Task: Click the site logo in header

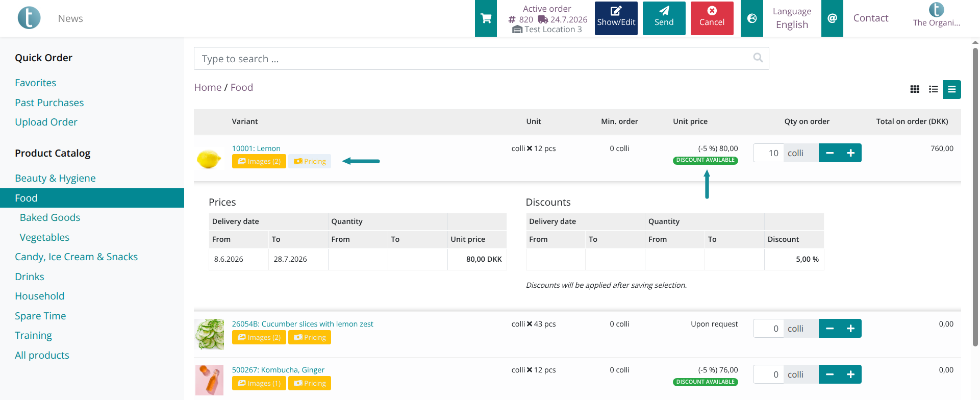Action: click(29, 18)
